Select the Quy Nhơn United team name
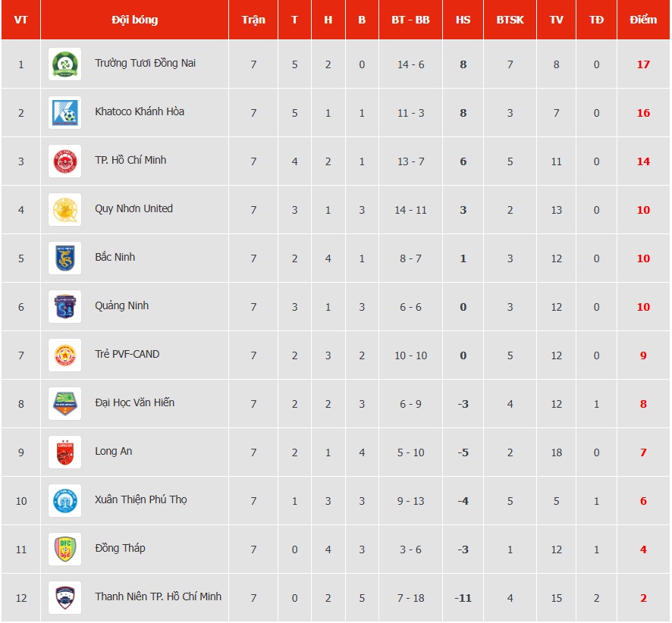This screenshot has width=672, height=623. [133, 208]
